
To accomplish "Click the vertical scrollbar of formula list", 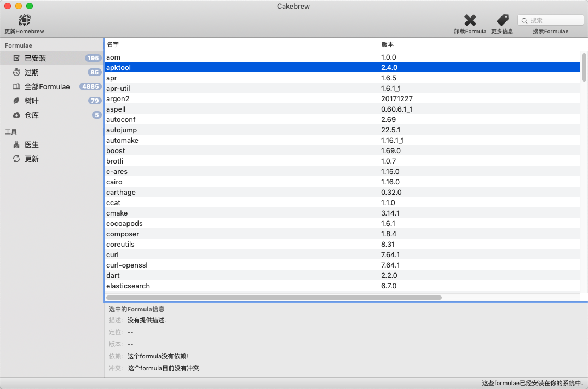I will [584, 67].
